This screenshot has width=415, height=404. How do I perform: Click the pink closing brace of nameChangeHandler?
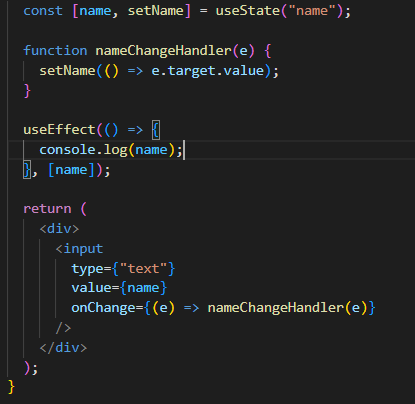[27, 91]
